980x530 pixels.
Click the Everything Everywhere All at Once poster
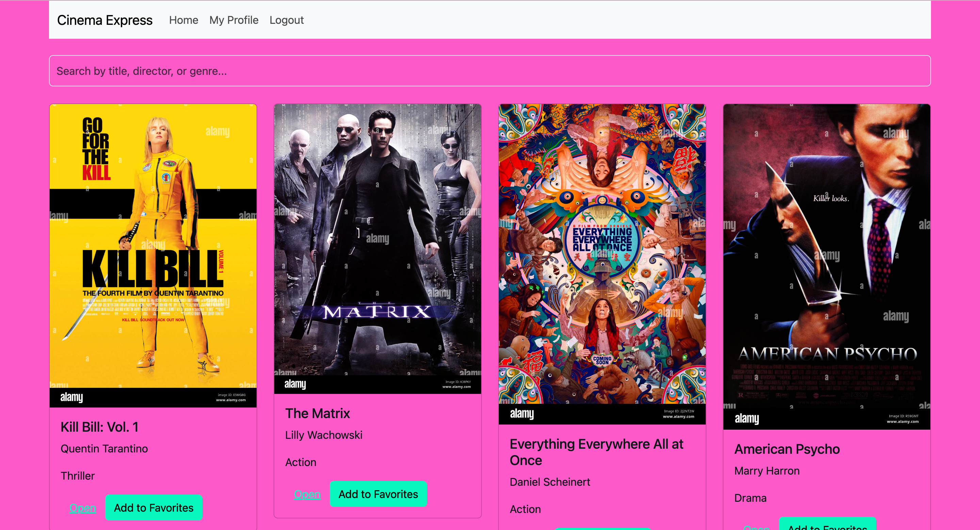[x=602, y=264]
